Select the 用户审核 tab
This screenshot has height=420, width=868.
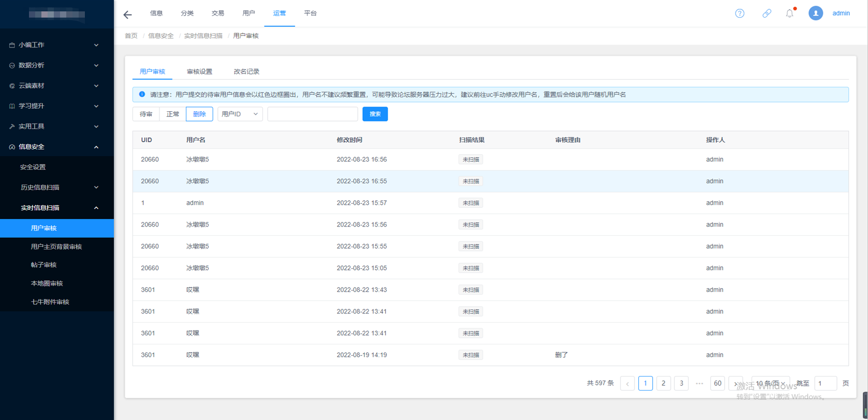(x=152, y=72)
